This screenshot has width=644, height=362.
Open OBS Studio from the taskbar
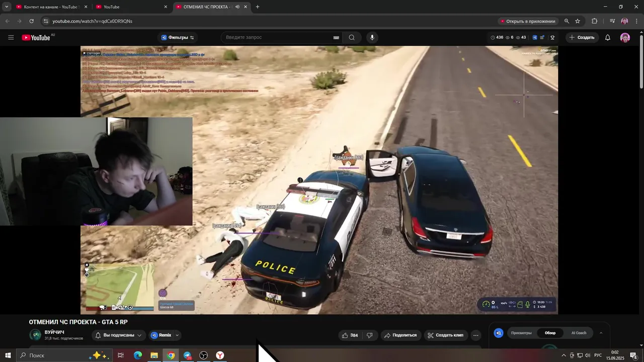click(x=203, y=355)
